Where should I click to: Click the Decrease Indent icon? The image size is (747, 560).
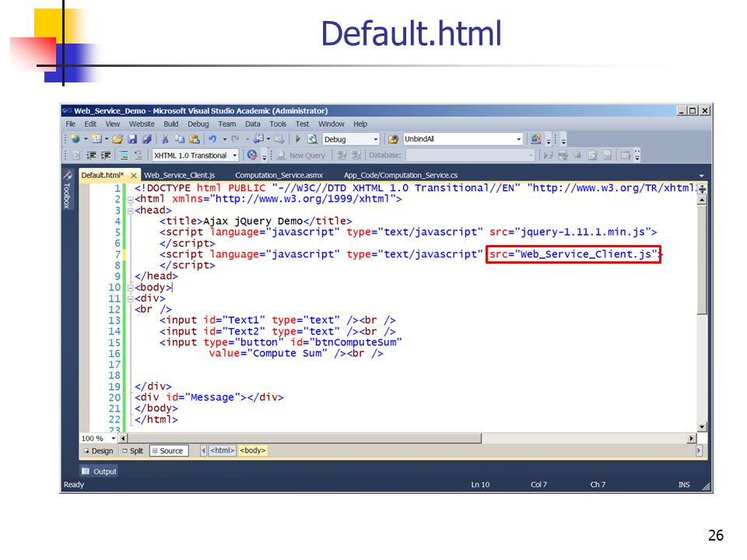pyautogui.click(x=91, y=156)
